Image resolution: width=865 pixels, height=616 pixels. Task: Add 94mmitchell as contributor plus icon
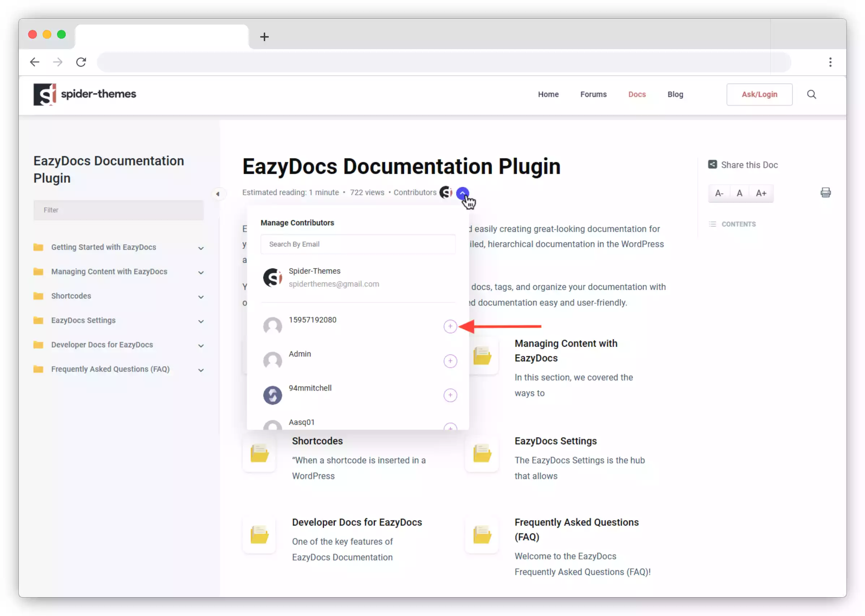pyautogui.click(x=450, y=395)
